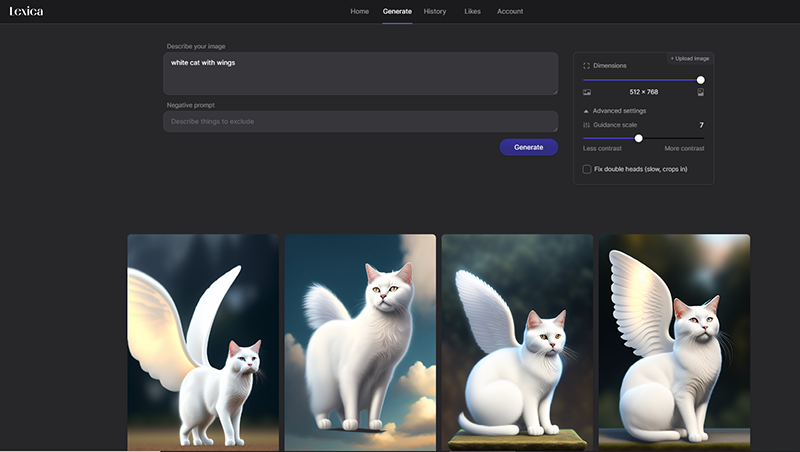The height and width of the screenshot is (452, 800).
Task: Click the Dimensions expand icon
Action: coord(586,66)
